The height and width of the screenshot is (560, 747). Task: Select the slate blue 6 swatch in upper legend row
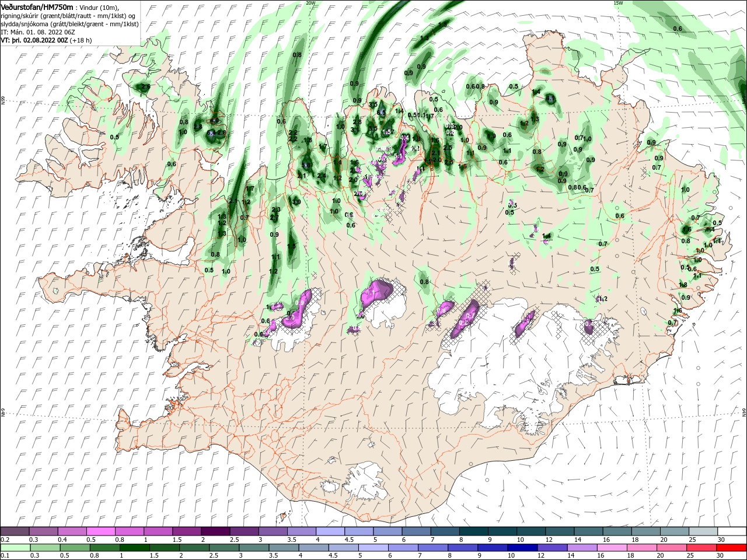pyautogui.click(x=416, y=531)
